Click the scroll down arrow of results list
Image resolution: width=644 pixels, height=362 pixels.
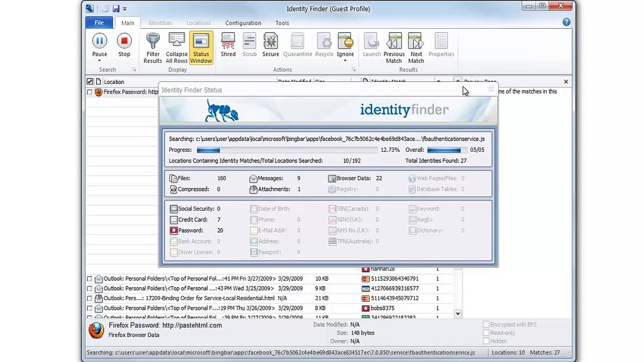[x=458, y=314]
